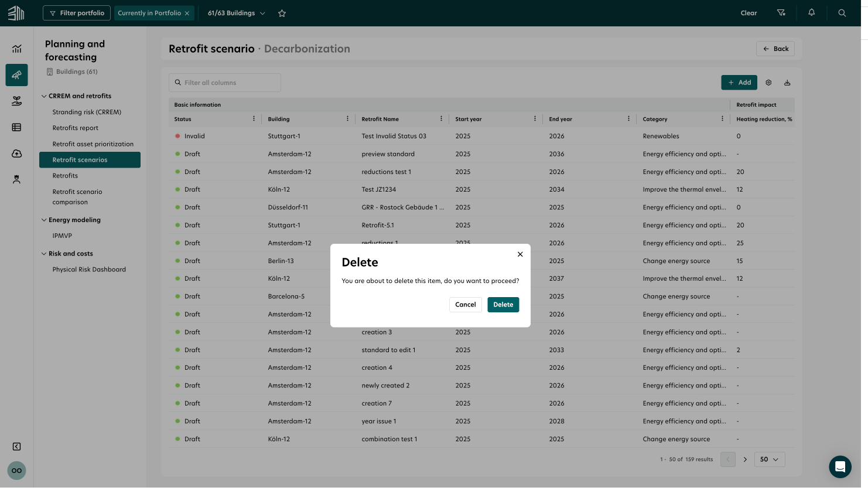This screenshot has height=494, width=868.
Task: Click the add filter funnel icon
Action: tap(781, 13)
